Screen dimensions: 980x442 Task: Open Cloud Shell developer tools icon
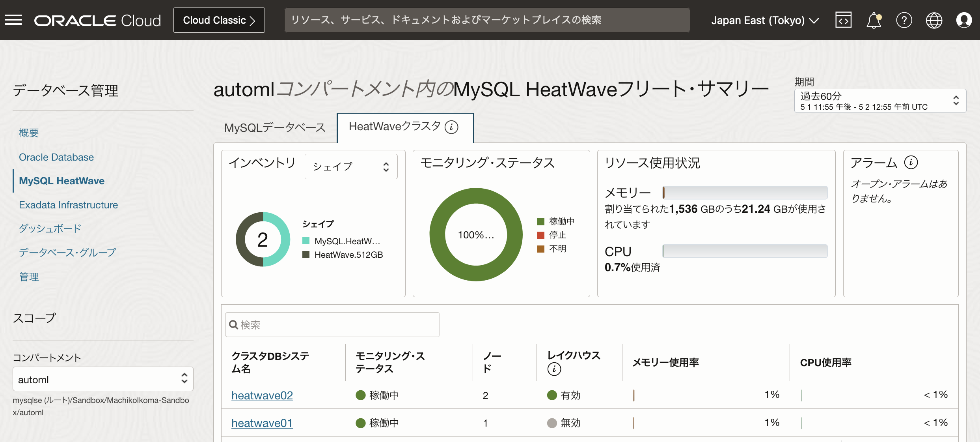(843, 20)
